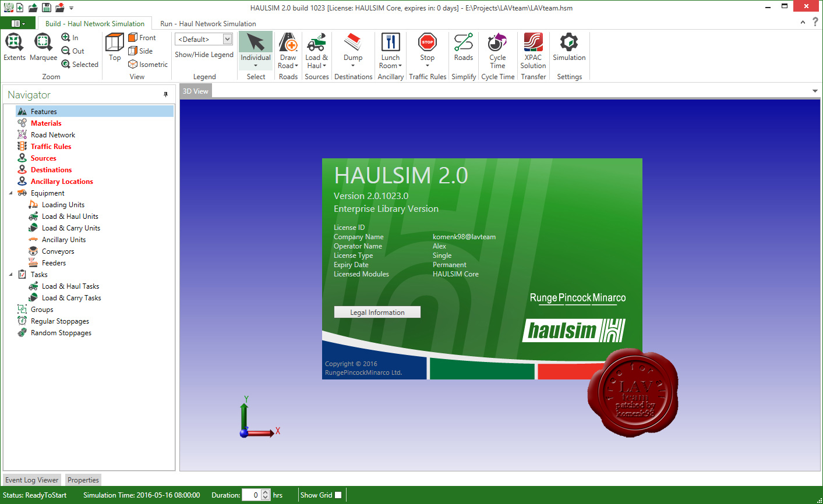Expand Lunch Room dropdown arrow

[400, 66]
